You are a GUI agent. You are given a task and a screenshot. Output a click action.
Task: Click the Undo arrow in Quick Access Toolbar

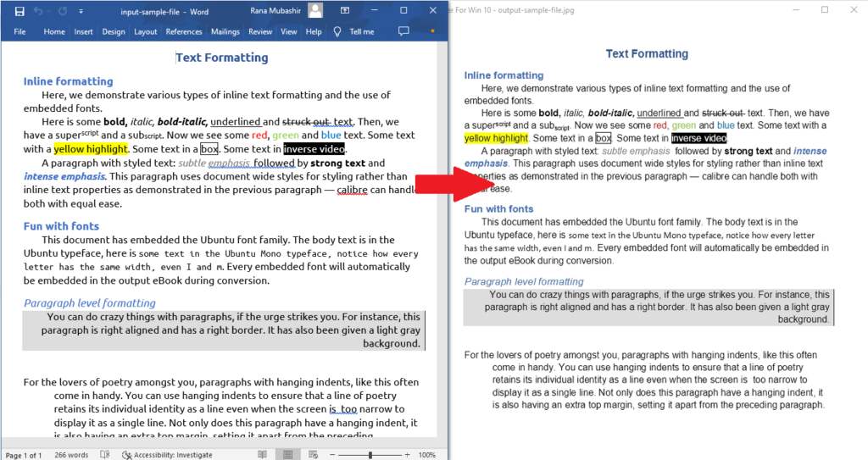coord(38,11)
